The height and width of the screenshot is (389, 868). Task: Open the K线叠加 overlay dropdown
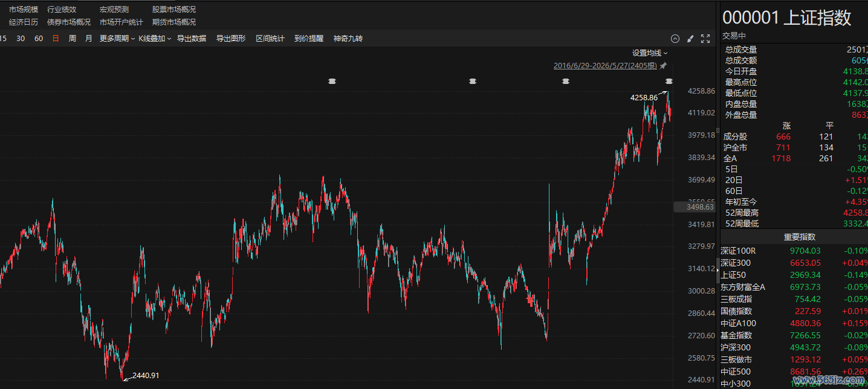click(155, 39)
